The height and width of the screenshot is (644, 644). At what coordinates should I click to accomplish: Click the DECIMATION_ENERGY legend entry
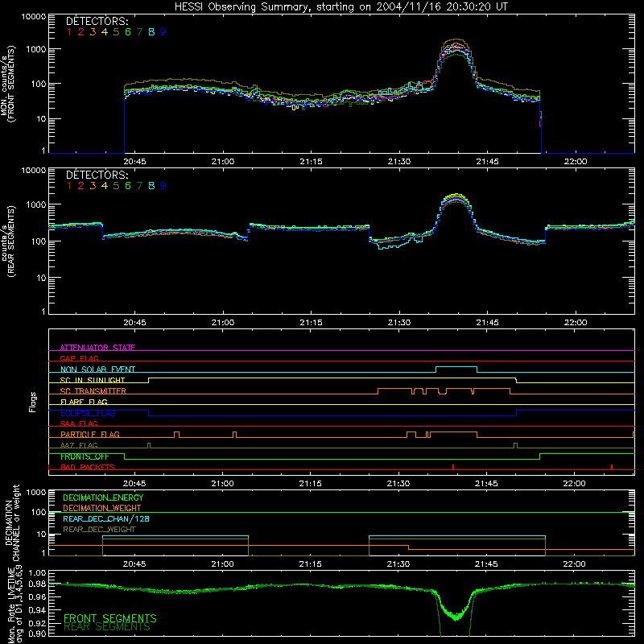(103, 497)
